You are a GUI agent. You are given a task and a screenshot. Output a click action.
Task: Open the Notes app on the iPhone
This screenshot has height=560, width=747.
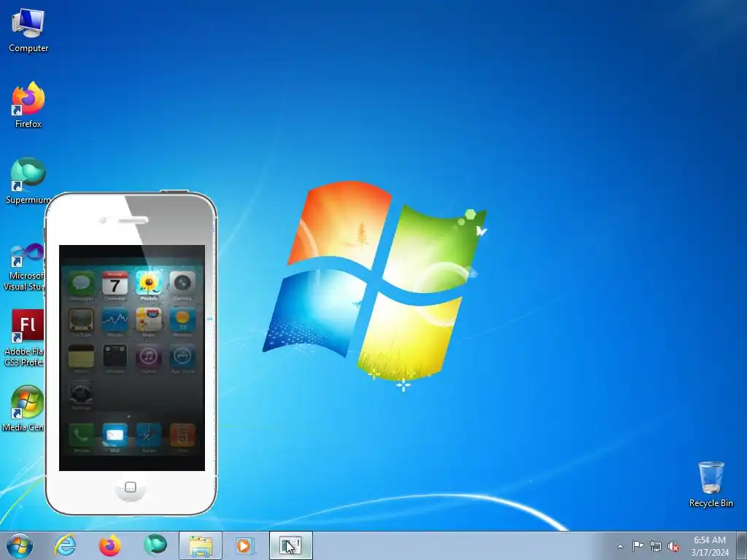(81, 356)
